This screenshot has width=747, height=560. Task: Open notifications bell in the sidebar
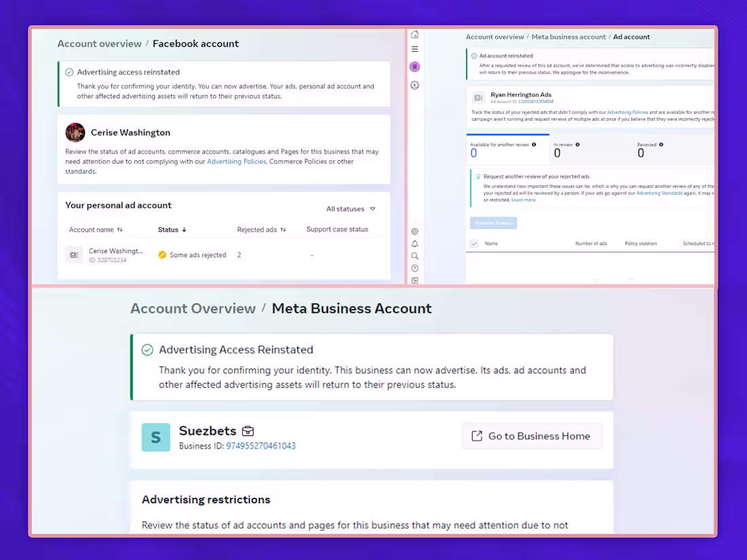pos(415,244)
